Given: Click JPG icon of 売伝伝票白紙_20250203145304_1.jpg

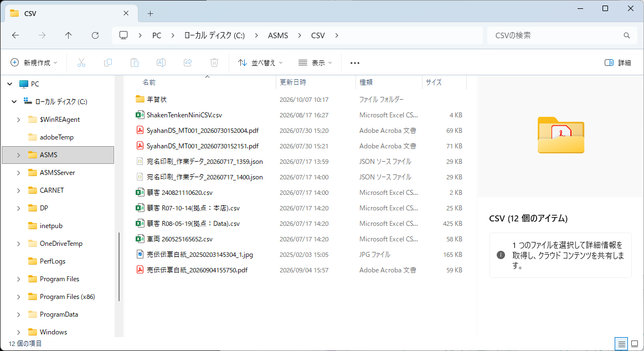Looking at the screenshot, I should (140, 255).
